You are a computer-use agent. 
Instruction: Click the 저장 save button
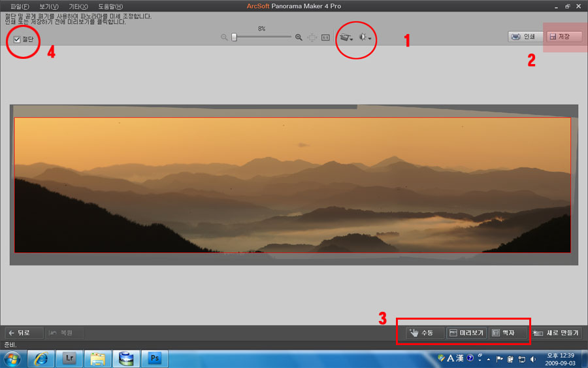(x=564, y=37)
